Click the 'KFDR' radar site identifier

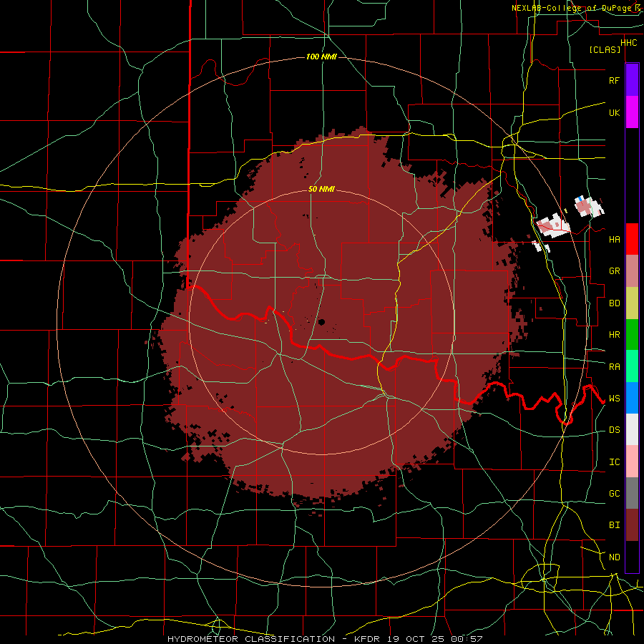pyautogui.click(x=367, y=639)
